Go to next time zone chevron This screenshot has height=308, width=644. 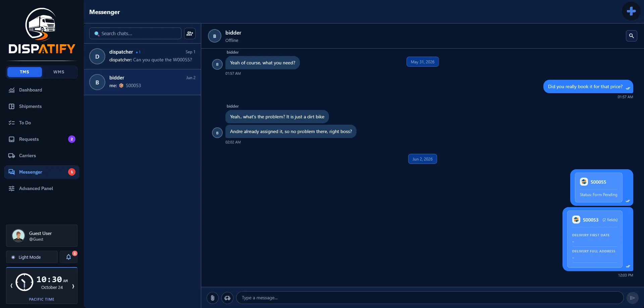pos(73,286)
